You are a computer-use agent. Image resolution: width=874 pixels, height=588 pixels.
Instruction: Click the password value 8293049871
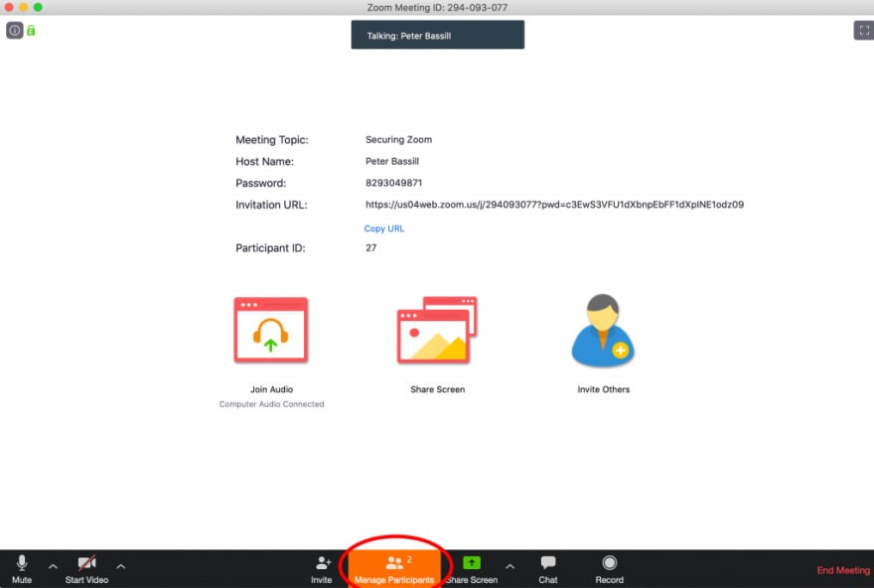click(x=393, y=183)
